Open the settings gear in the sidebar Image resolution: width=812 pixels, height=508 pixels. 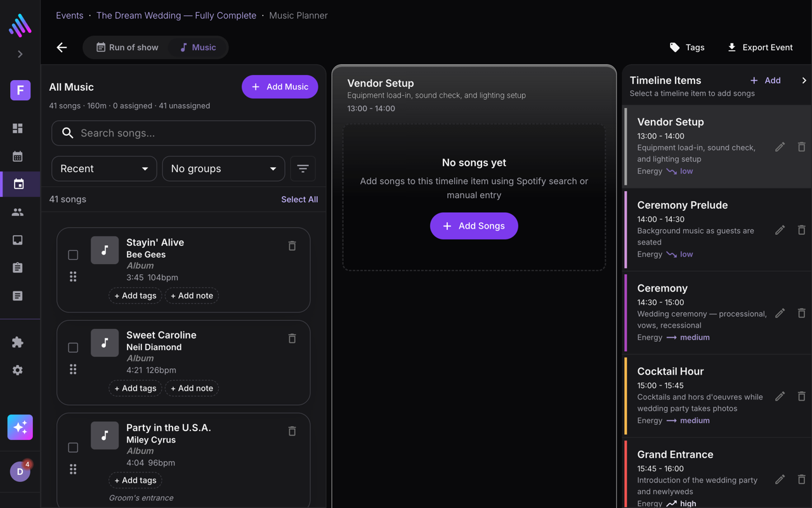pos(18,370)
